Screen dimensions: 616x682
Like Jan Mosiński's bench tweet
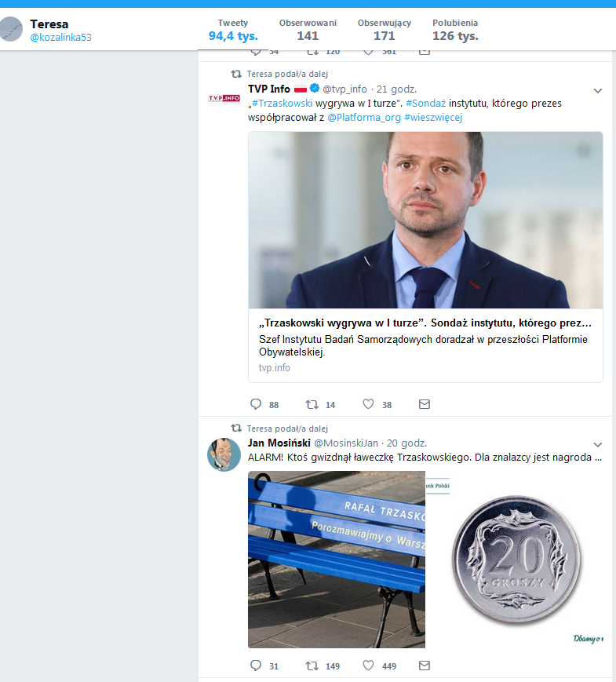point(368,666)
